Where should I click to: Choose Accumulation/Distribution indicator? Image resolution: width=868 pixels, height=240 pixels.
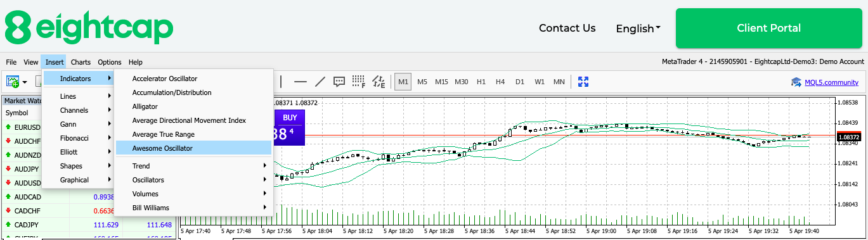pos(193,92)
